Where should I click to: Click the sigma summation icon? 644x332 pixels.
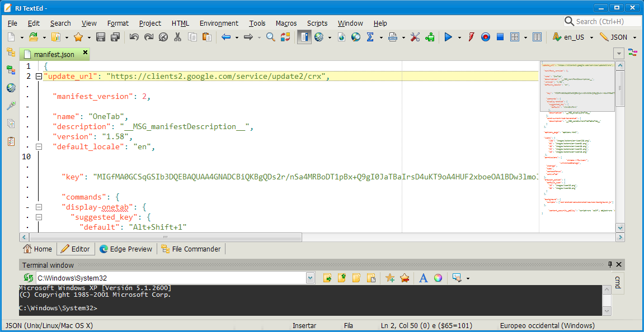point(370,37)
